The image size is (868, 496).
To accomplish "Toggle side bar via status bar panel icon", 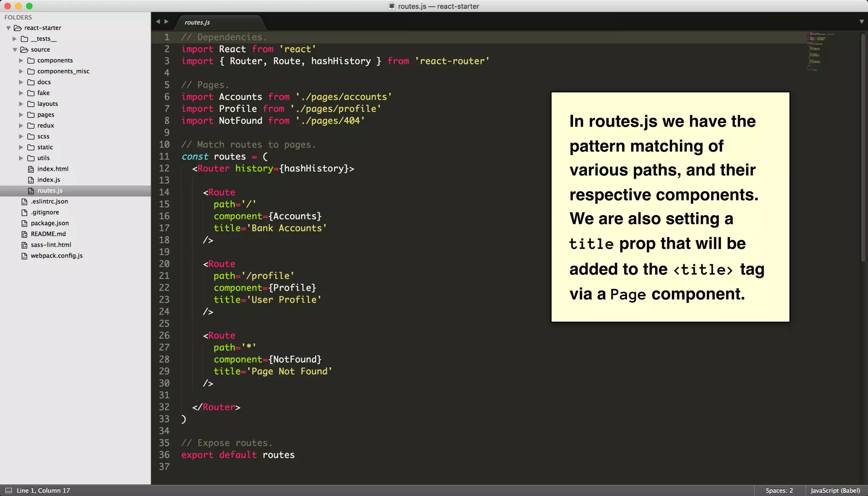I will (8, 490).
